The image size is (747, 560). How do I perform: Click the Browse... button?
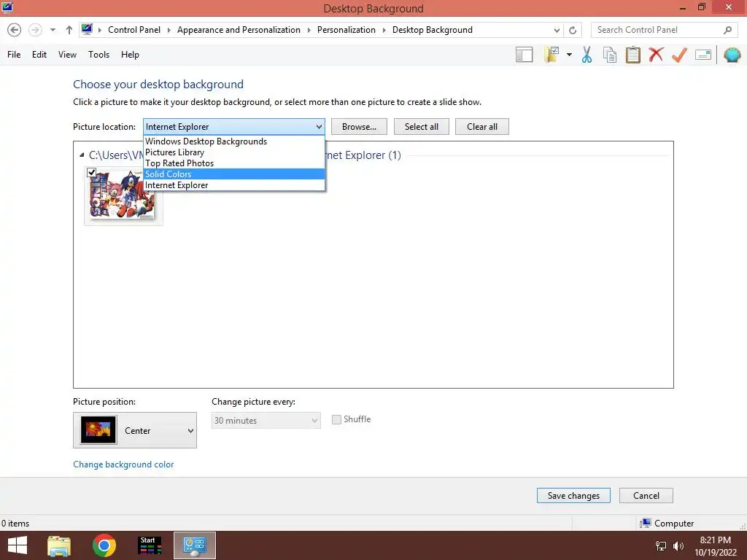pyautogui.click(x=359, y=127)
